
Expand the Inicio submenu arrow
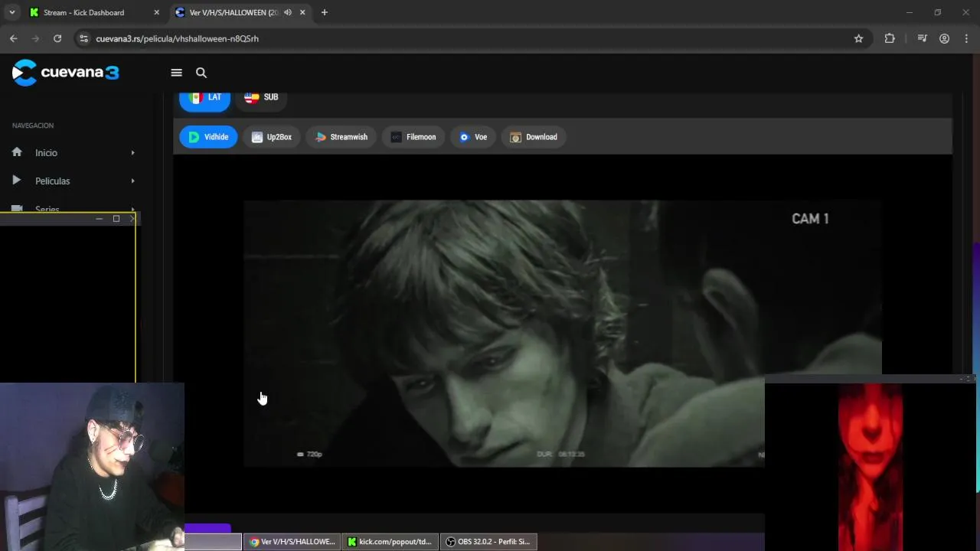(x=132, y=153)
